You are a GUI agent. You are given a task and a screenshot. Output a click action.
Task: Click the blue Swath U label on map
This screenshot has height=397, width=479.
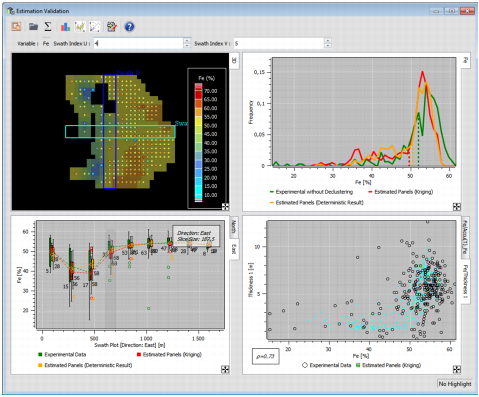(x=128, y=72)
